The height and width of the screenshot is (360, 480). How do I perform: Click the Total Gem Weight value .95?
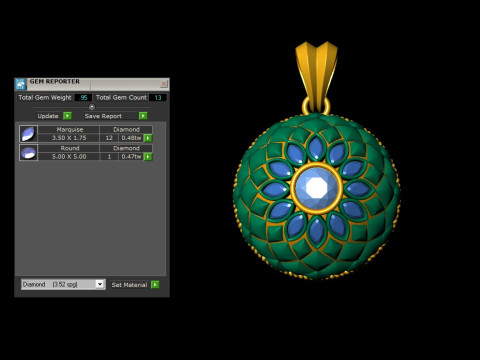pyautogui.click(x=83, y=98)
